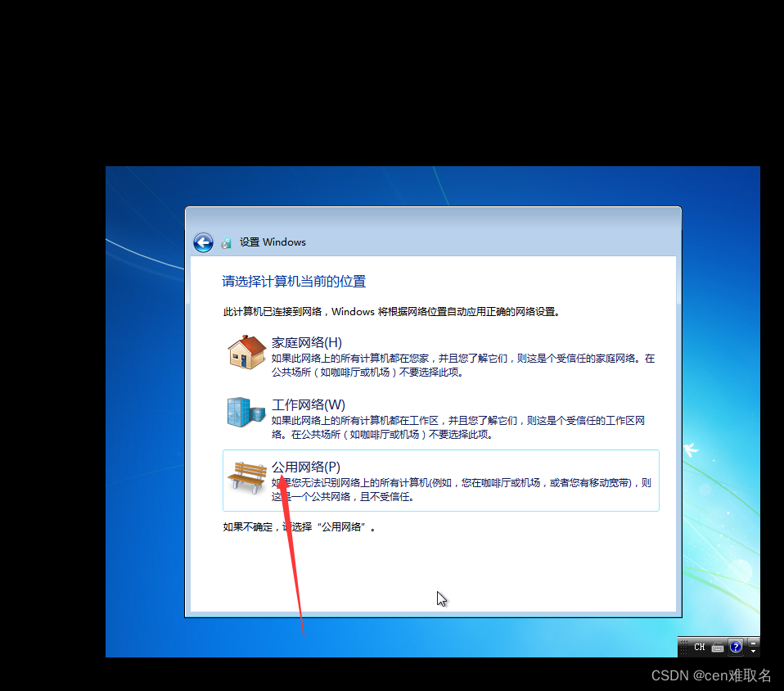Click the Home network description text
Image resolution: width=784 pixels, height=691 pixels.
tap(463, 365)
